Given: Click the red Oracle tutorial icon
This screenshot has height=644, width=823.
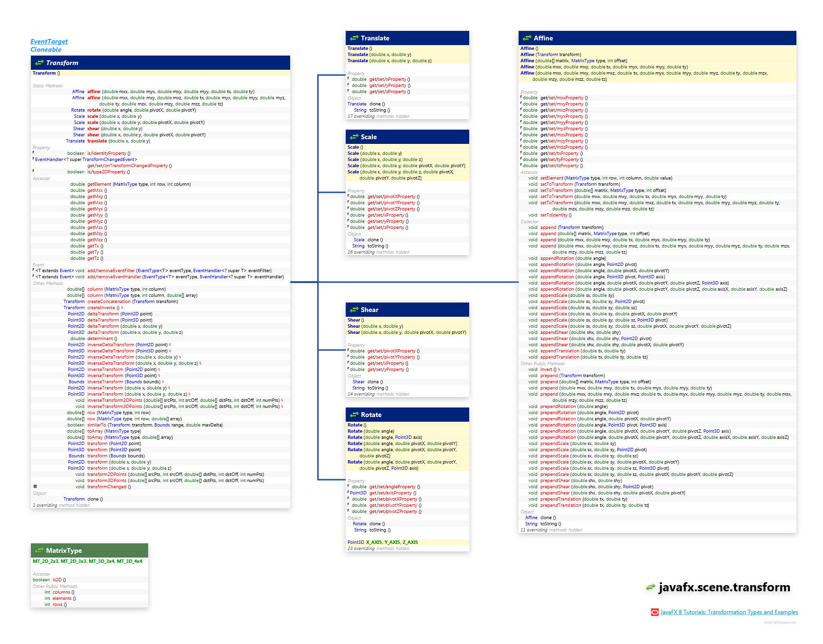Looking at the screenshot, I should point(654,612).
